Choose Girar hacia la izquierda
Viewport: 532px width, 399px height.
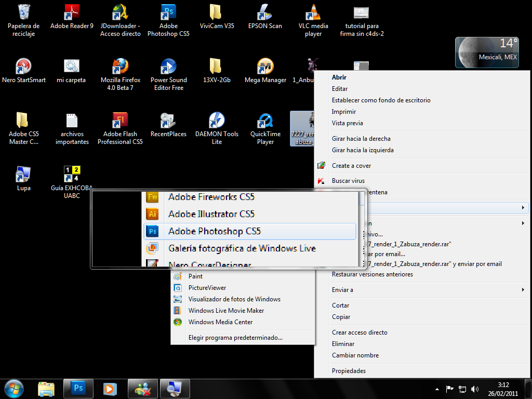point(422,150)
